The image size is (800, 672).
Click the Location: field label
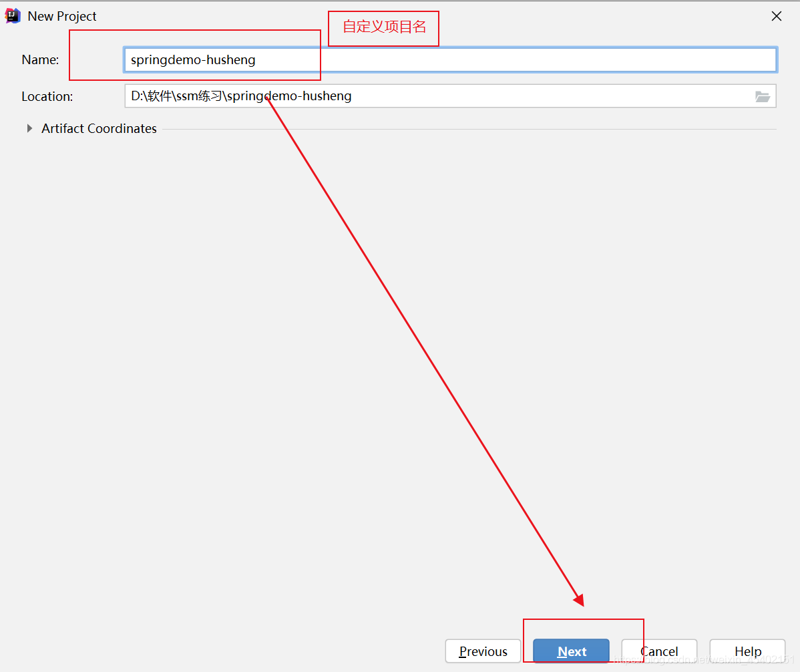pyautogui.click(x=47, y=96)
